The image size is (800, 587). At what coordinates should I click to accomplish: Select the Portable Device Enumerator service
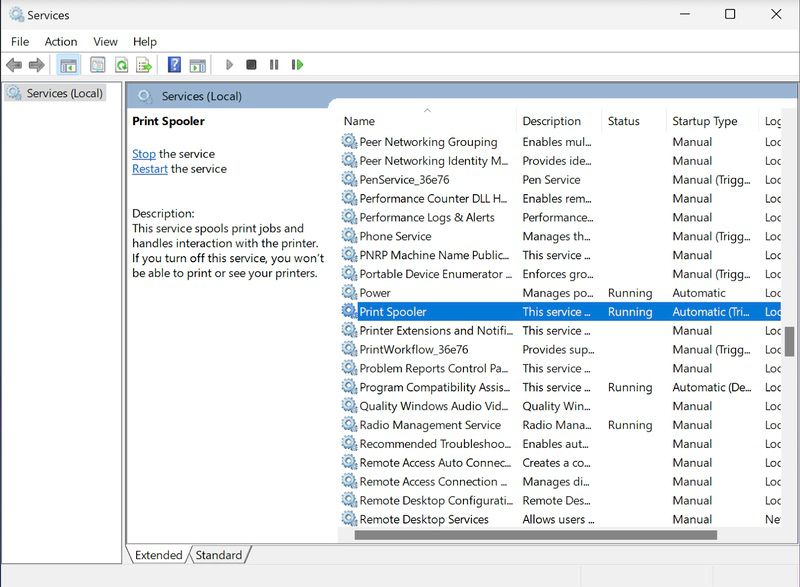pos(435,274)
